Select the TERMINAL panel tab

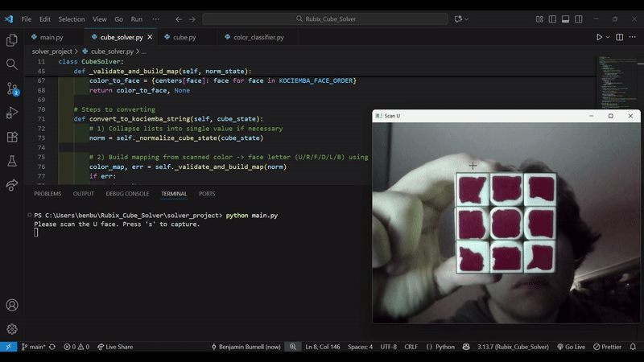174,194
